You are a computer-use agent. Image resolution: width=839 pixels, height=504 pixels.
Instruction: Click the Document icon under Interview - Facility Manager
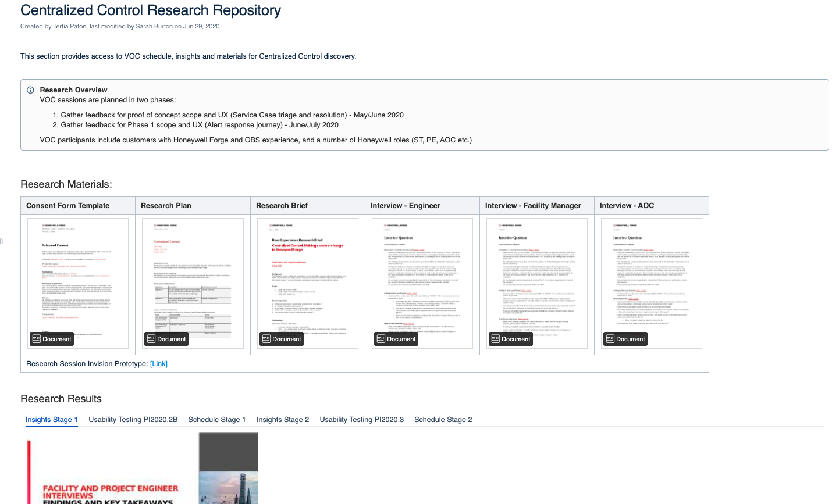point(510,338)
